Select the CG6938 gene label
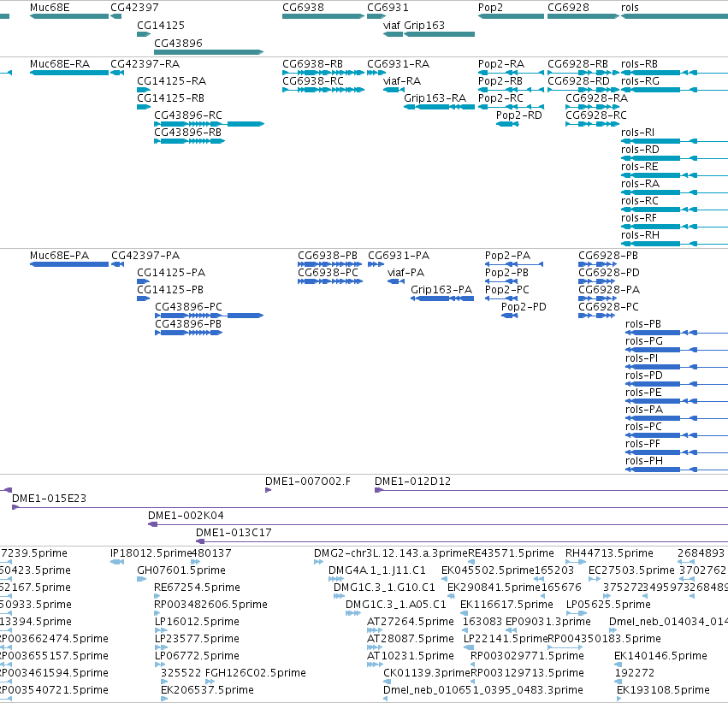Image resolution: width=728 pixels, height=703 pixels. point(303,8)
